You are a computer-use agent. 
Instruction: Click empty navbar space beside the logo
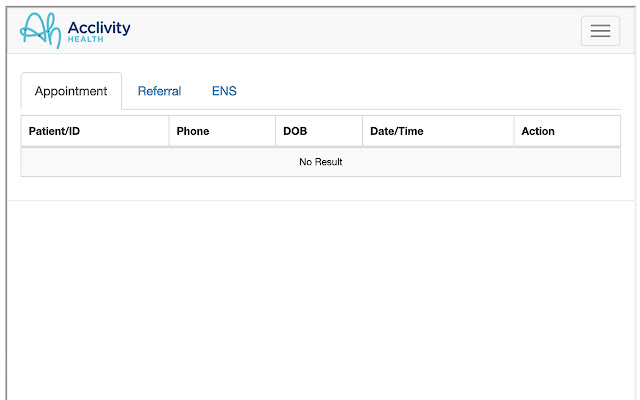pyautogui.click(x=350, y=30)
